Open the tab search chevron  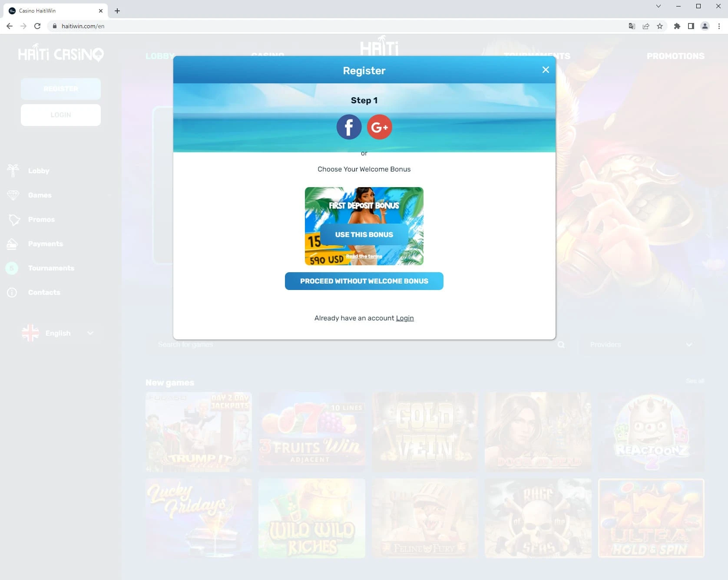click(x=659, y=6)
